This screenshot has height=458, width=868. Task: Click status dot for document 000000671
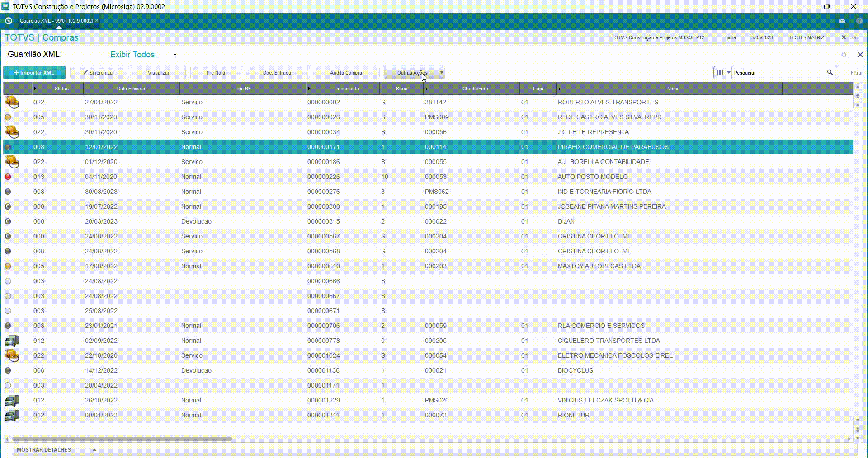pyautogui.click(x=8, y=311)
